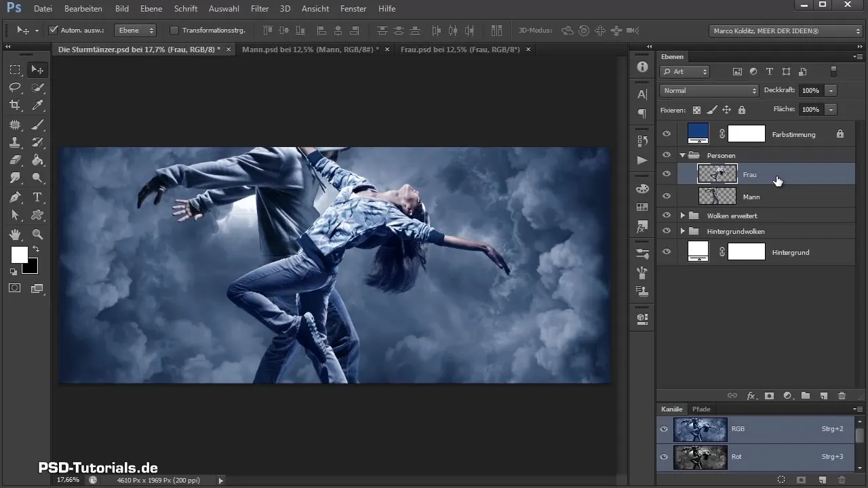Screen dimensions: 868x488
Task: Select the Eyedropper tool
Action: 38,105
